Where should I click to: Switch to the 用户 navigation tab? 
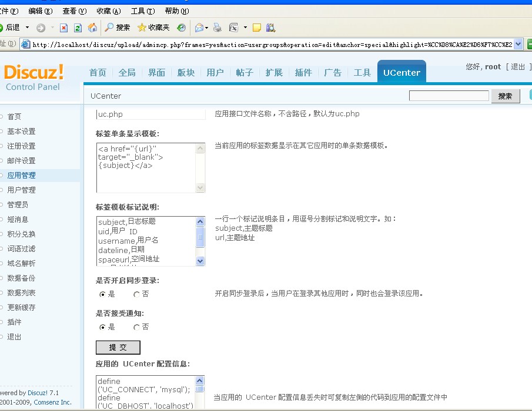215,72
